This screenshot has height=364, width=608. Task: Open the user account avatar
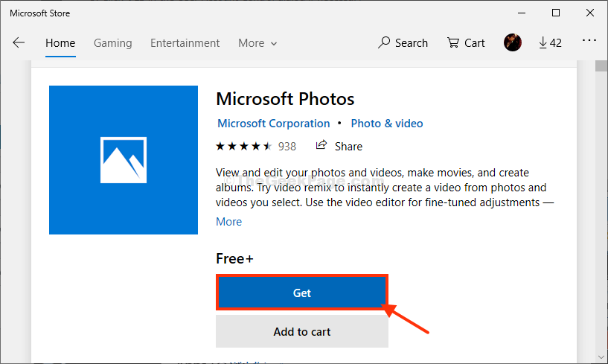tap(512, 42)
